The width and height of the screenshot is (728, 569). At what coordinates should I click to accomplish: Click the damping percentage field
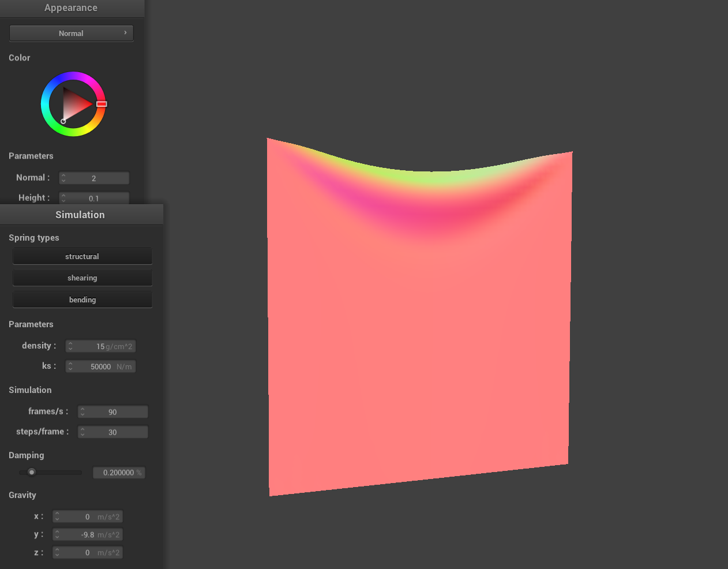(x=119, y=473)
